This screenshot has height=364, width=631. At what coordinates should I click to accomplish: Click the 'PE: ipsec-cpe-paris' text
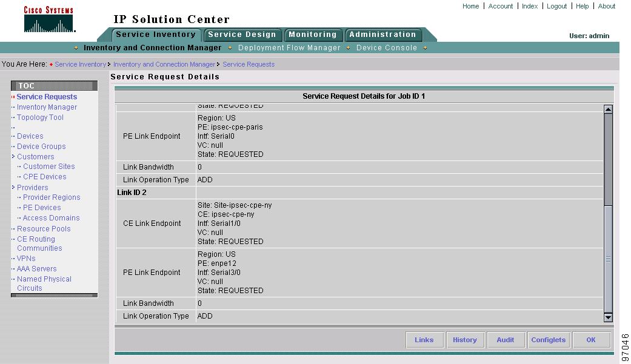point(230,127)
